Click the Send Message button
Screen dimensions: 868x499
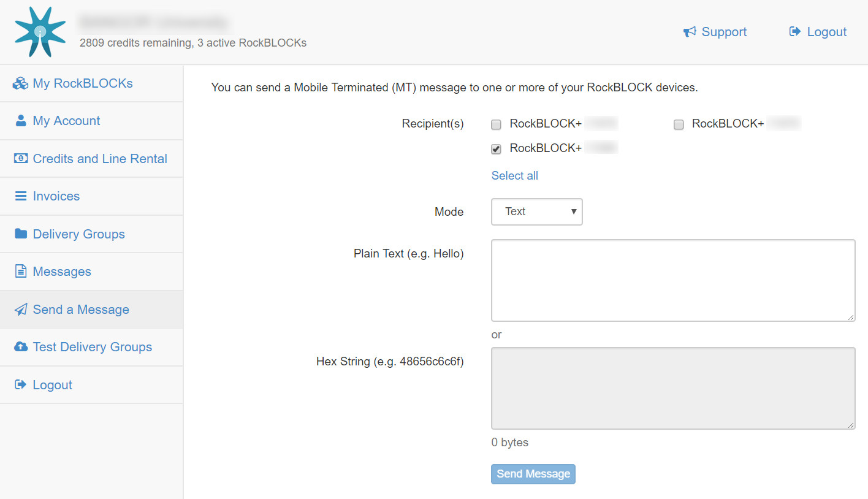tap(533, 474)
